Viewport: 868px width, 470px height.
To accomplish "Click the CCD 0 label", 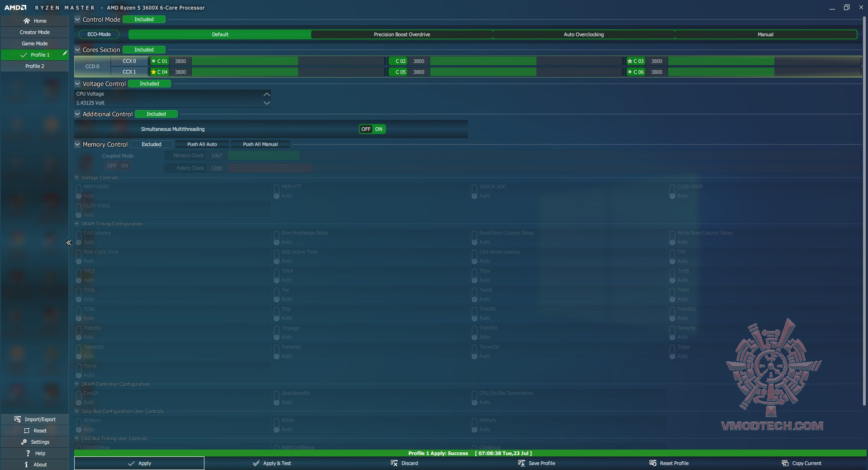I will tap(92, 67).
